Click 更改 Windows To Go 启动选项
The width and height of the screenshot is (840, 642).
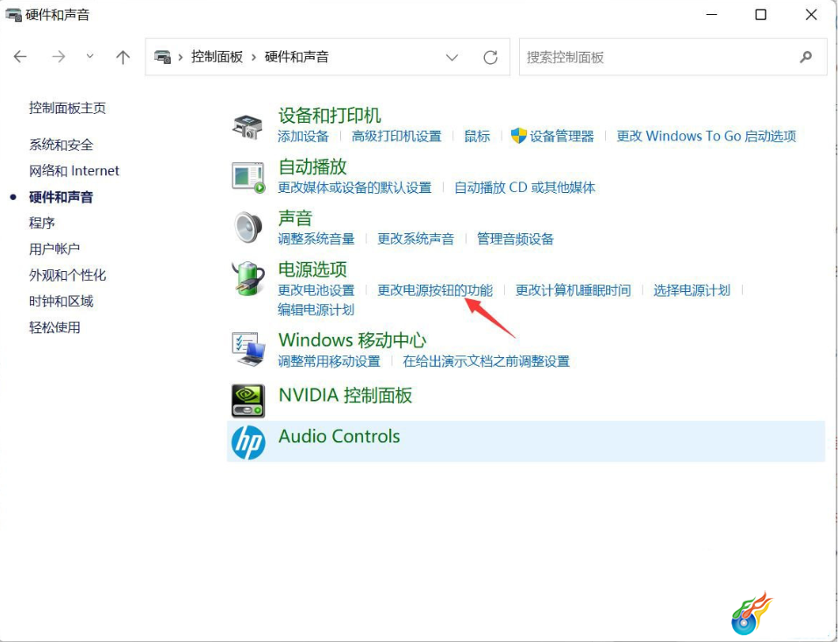pyautogui.click(x=706, y=136)
